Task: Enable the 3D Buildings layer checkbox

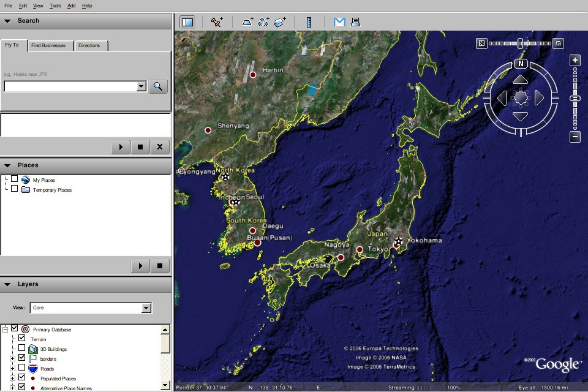Action: pos(22,348)
